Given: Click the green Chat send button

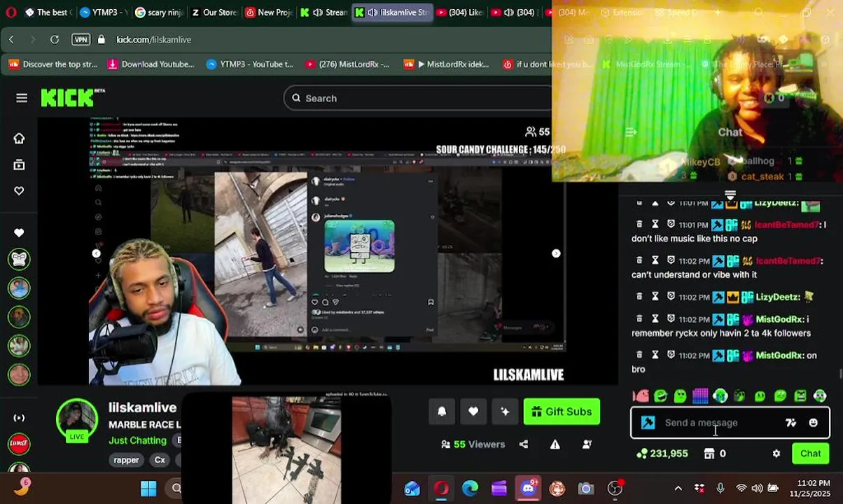Looking at the screenshot, I should click(x=811, y=454).
